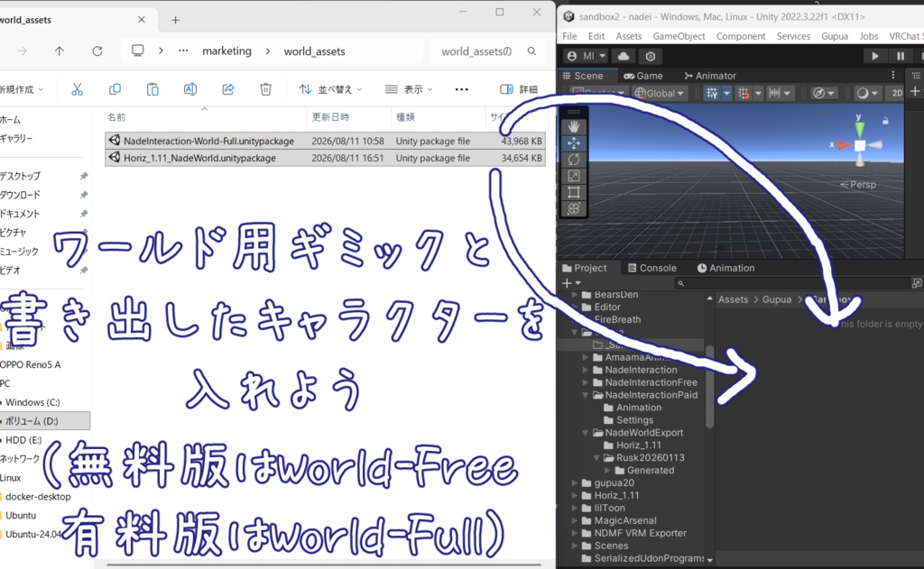Open the Unity Component menu
Screen dimensions: 924x569
(x=741, y=36)
